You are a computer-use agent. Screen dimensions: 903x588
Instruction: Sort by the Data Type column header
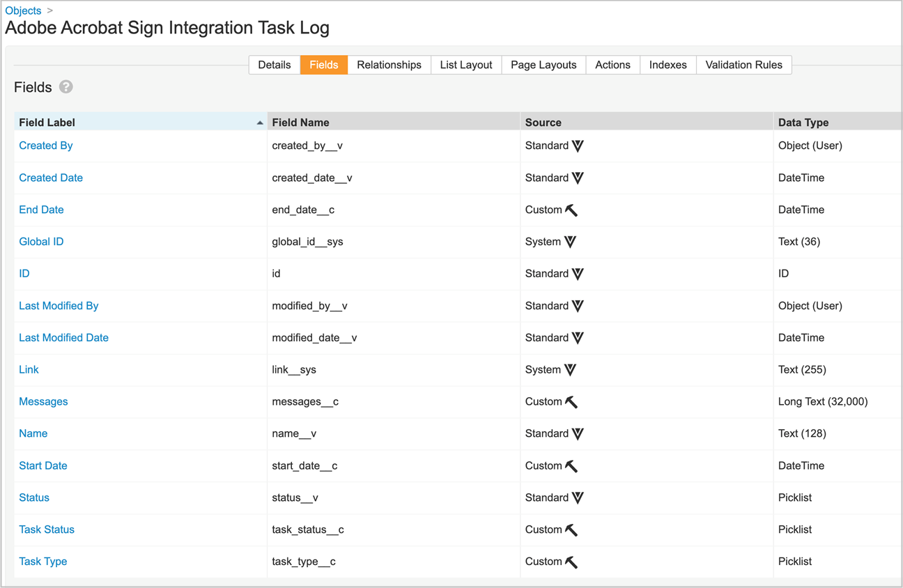coord(803,123)
